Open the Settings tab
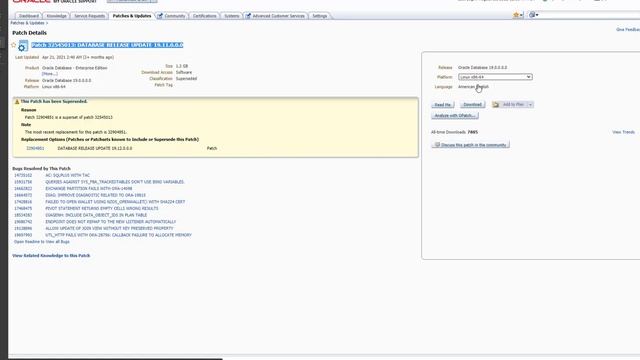Viewport: 640px width, 360px height. pos(320,16)
